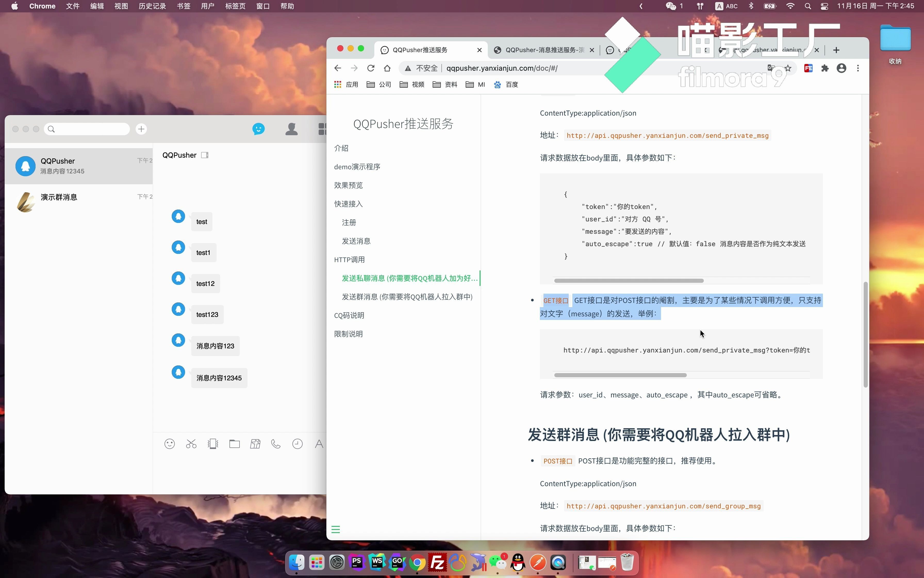Open 百度 bookmark

click(506, 84)
